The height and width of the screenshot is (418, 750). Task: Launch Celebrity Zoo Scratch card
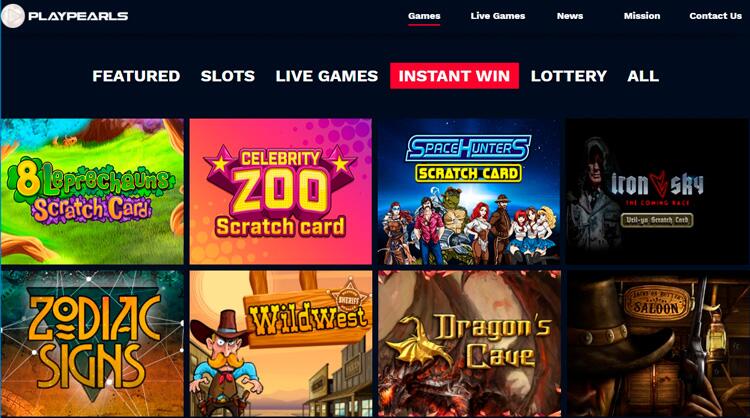pos(280,191)
